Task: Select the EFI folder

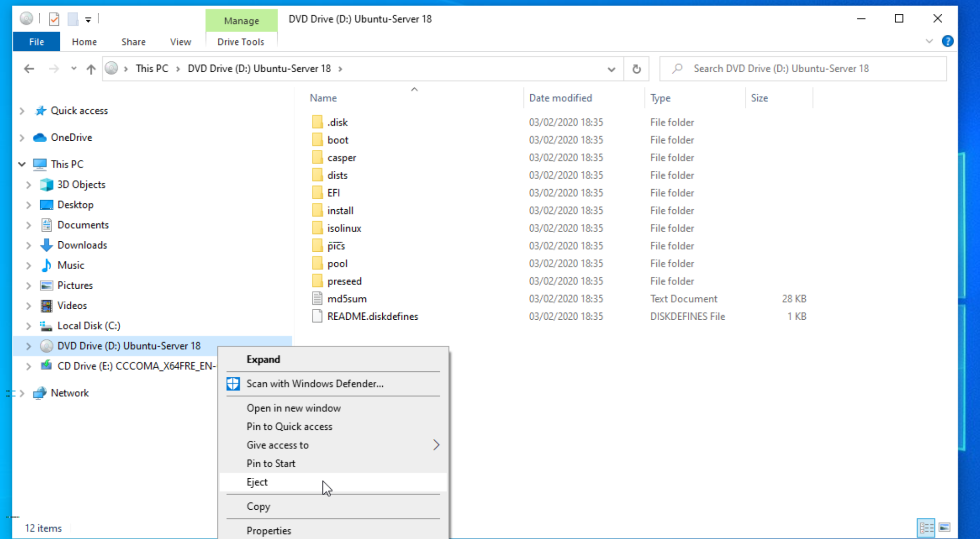Action: tap(333, 193)
